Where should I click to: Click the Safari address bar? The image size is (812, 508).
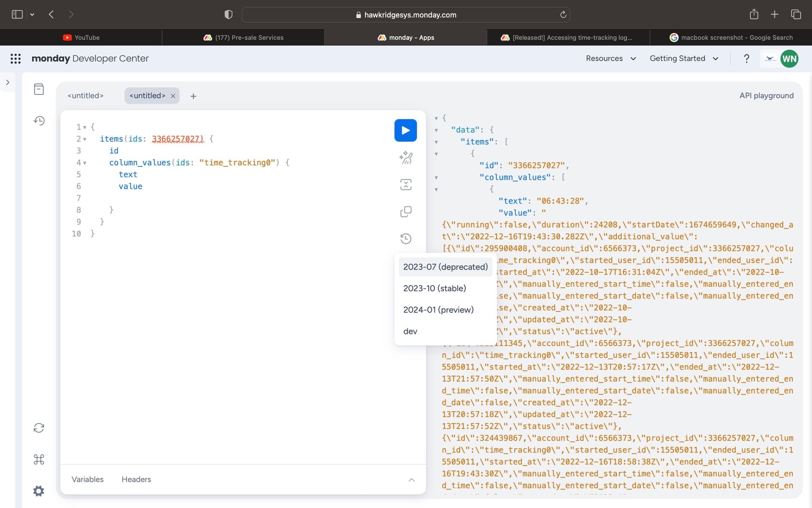click(406, 15)
